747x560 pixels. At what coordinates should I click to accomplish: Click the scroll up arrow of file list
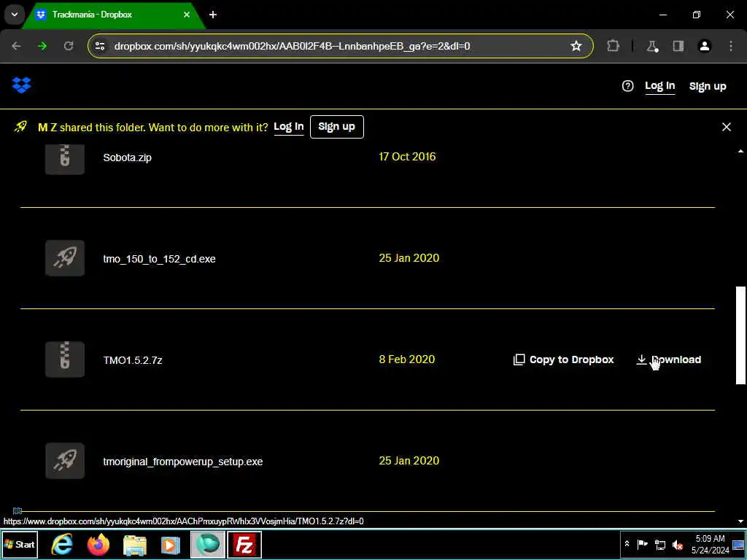(740, 152)
